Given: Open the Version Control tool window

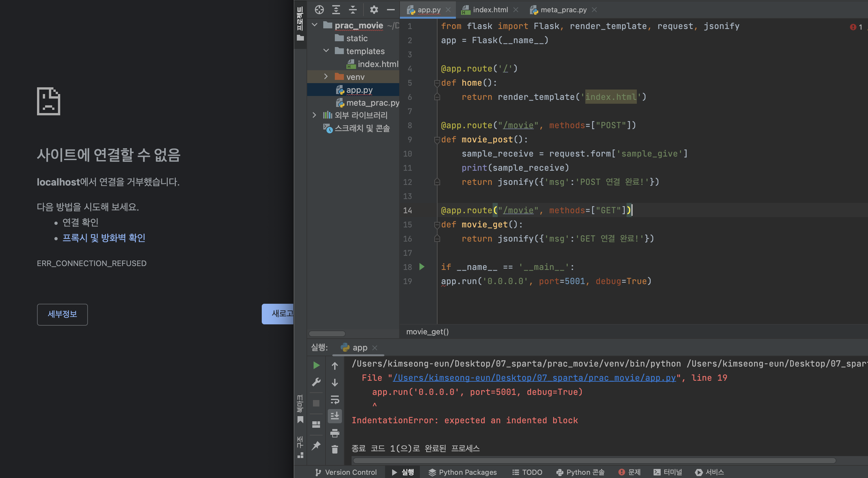Looking at the screenshot, I should point(346,472).
